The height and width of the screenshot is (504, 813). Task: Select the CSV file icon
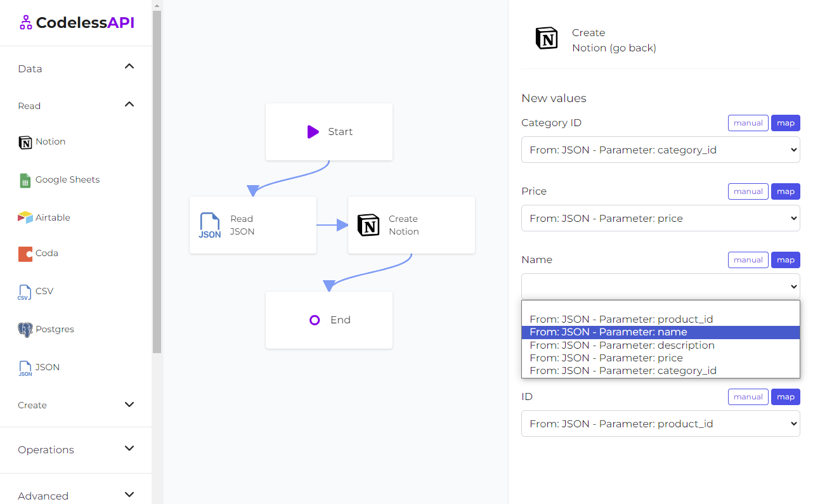(x=24, y=292)
